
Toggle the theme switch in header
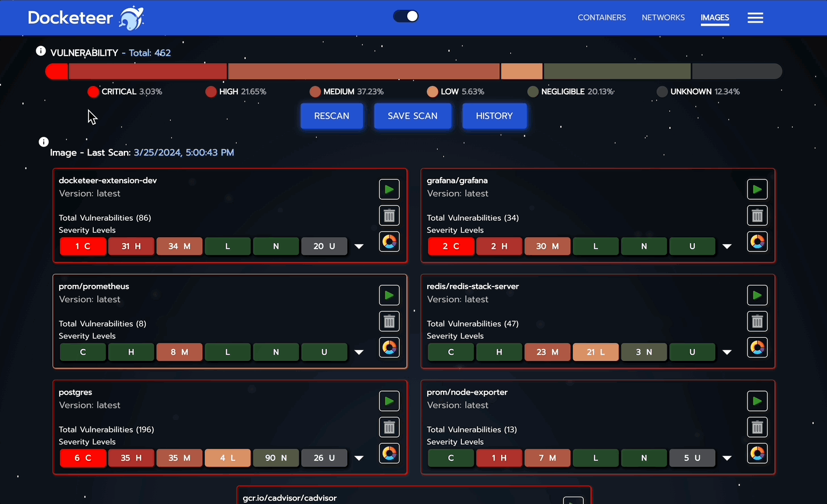pos(406,16)
